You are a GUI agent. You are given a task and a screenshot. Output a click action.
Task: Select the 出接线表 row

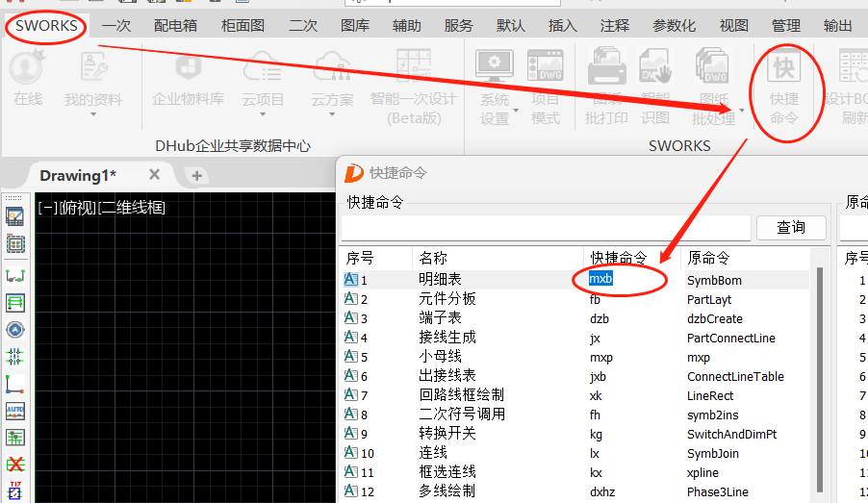click(x=575, y=376)
